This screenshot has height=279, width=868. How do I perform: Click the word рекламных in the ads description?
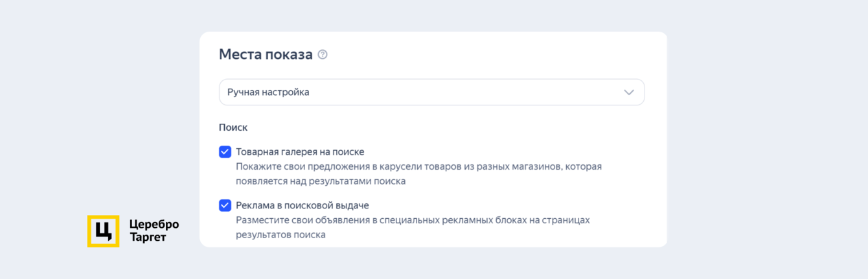pos(464,220)
